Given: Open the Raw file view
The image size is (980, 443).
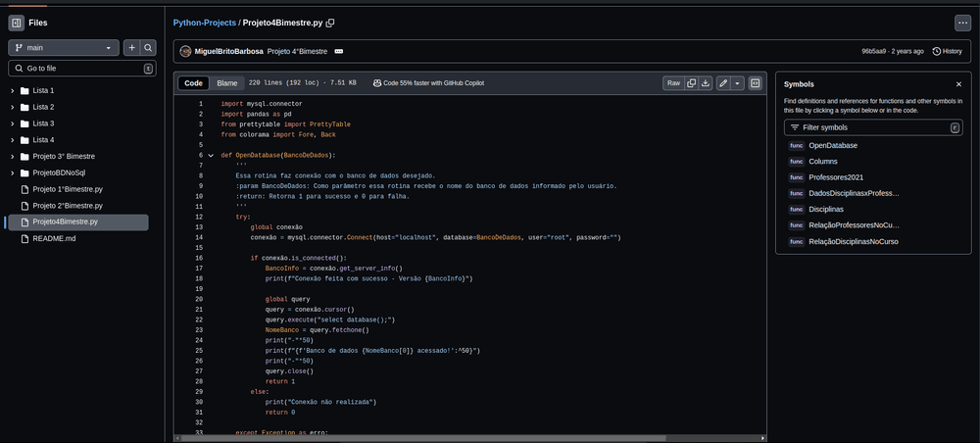Looking at the screenshot, I should coord(674,83).
